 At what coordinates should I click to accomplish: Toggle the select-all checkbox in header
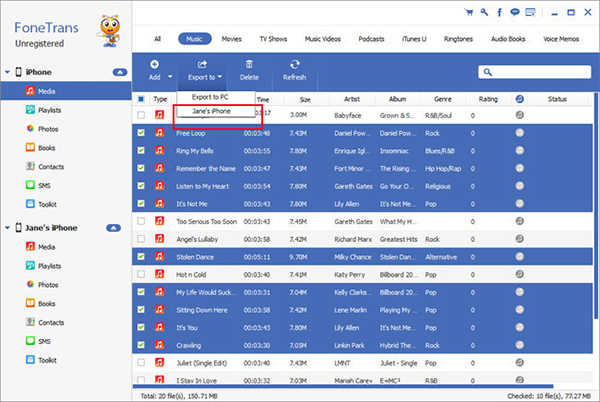point(141,99)
